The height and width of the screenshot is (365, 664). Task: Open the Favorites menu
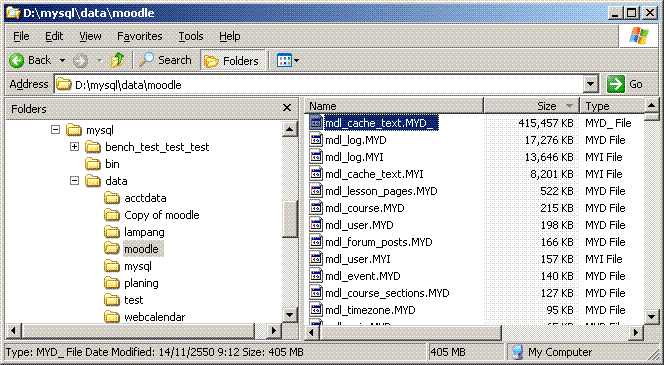(x=140, y=36)
